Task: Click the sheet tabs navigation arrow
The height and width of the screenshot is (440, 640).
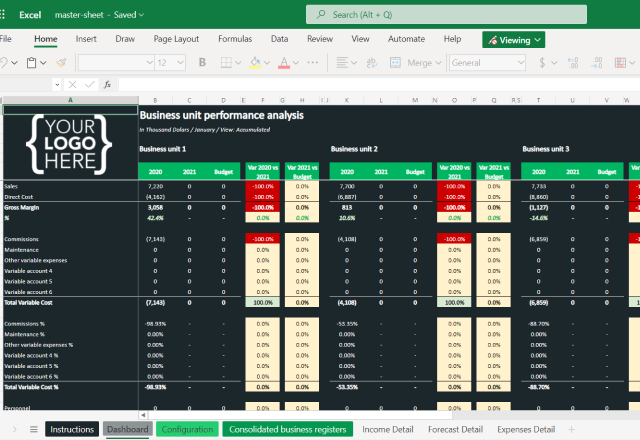Action: tap(14, 429)
